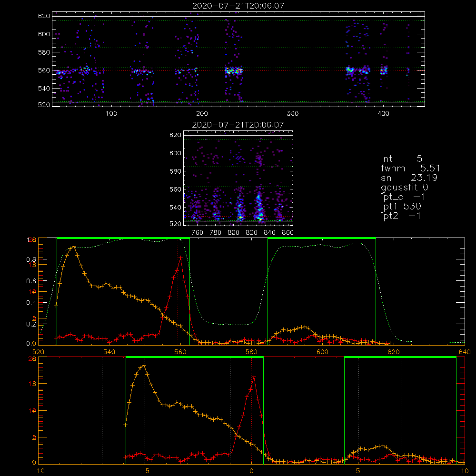This screenshot has width=476, height=476.
Task: Click red curve peak at 0 in bottom plot
Action: (254, 377)
